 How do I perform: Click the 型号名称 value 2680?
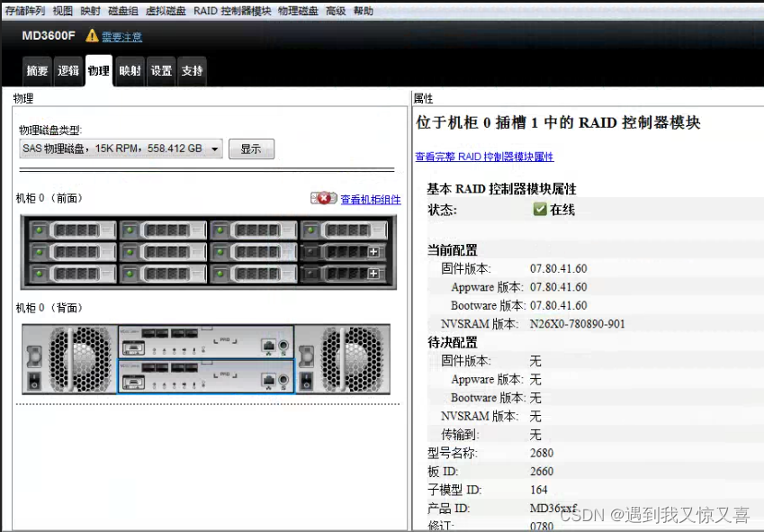(x=542, y=453)
